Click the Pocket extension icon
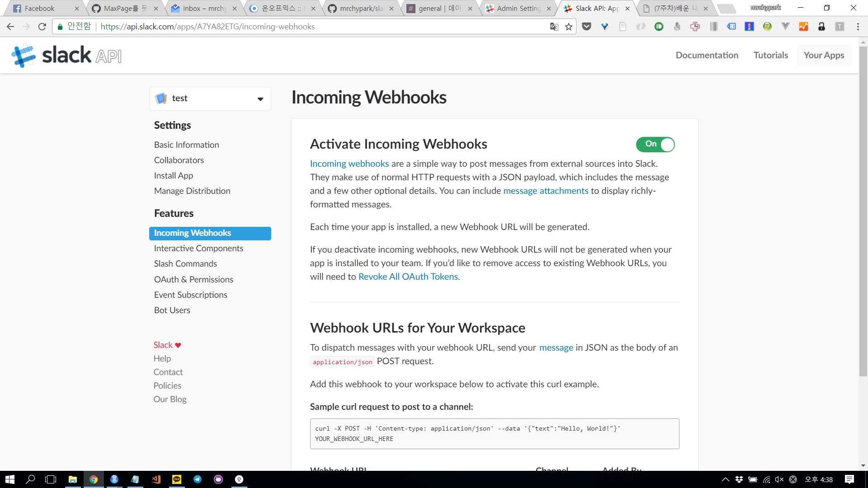Viewport: 868px width, 488px height. 586,27
